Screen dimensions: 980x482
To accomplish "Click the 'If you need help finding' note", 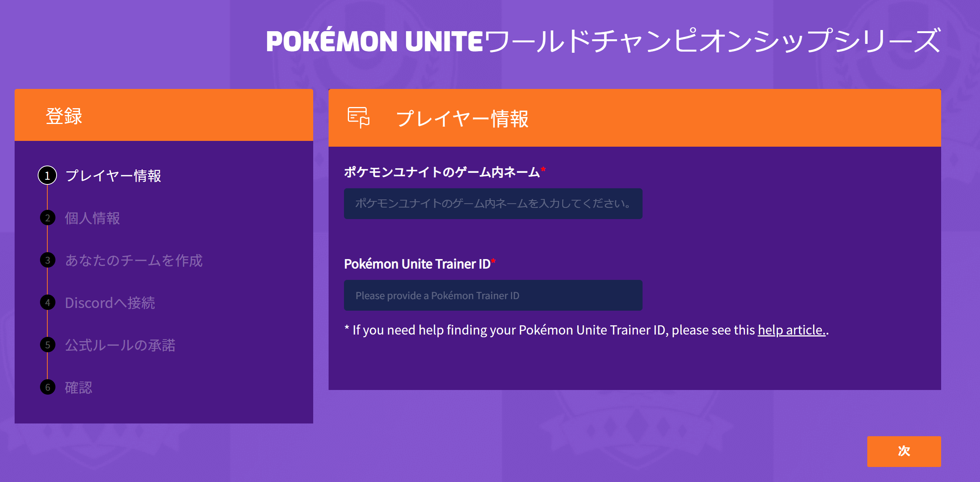I will click(x=586, y=330).
